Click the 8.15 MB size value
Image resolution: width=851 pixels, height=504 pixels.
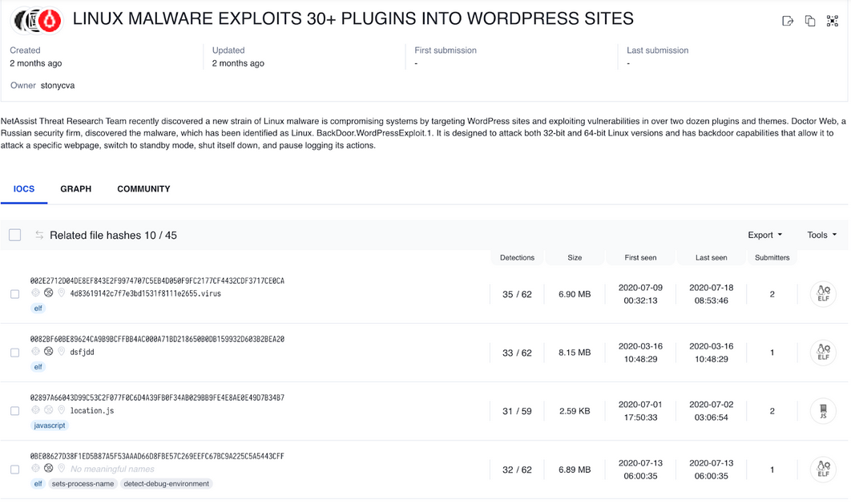tap(575, 353)
